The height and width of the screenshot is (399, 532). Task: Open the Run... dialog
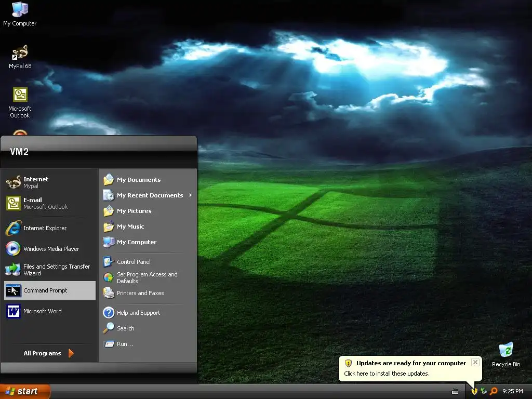click(x=148, y=344)
